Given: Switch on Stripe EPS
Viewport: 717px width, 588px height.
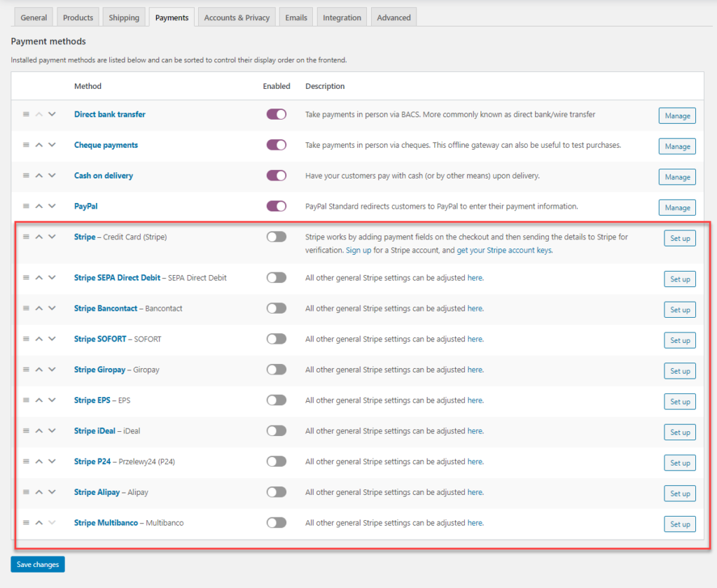Looking at the screenshot, I should 277,400.
